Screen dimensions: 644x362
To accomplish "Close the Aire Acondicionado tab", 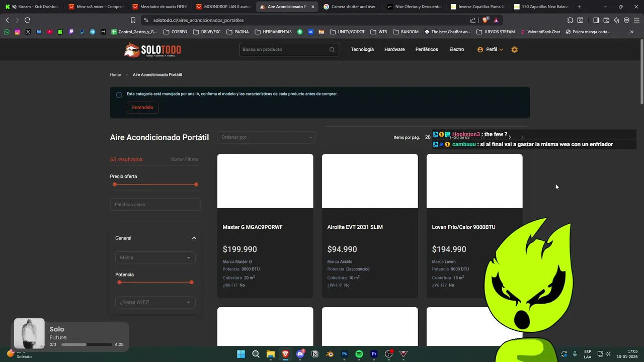I will coord(312,7).
